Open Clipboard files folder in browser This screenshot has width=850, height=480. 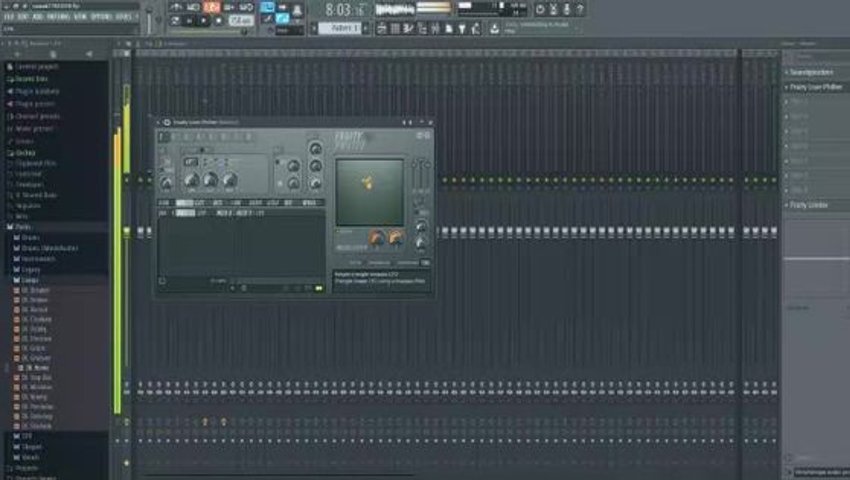(33, 163)
